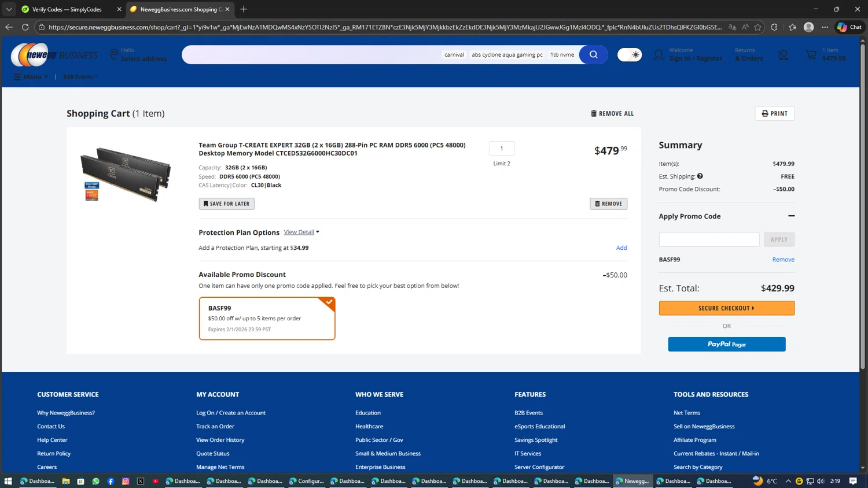
Task: Open Copilot Chat button
Action: [x=849, y=27]
